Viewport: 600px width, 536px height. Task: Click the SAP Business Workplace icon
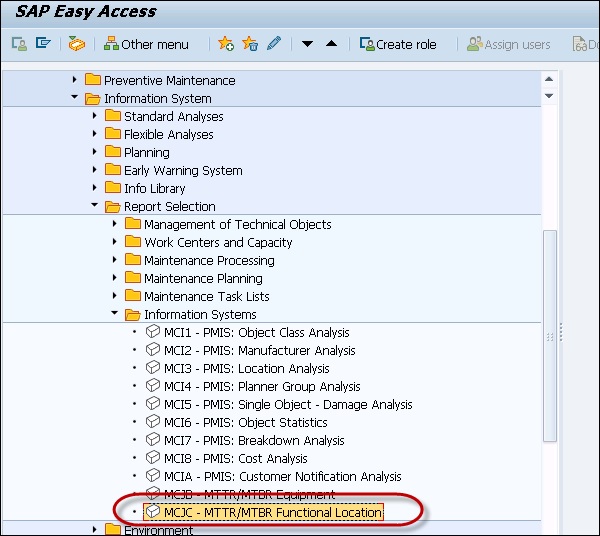point(77,44)
